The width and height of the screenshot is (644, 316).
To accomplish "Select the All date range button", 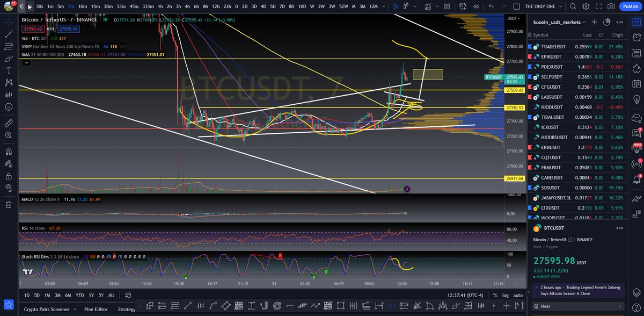I will 111,295.
